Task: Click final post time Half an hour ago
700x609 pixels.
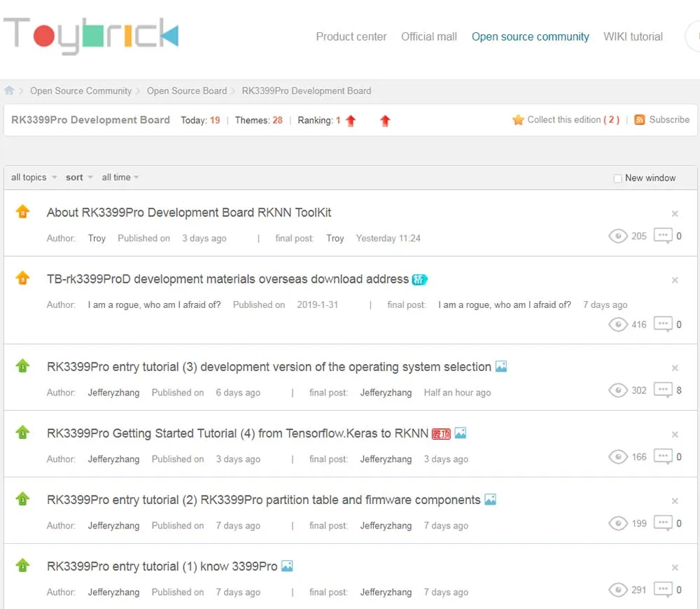Action: pyautogui.click(x=457, y=393)
